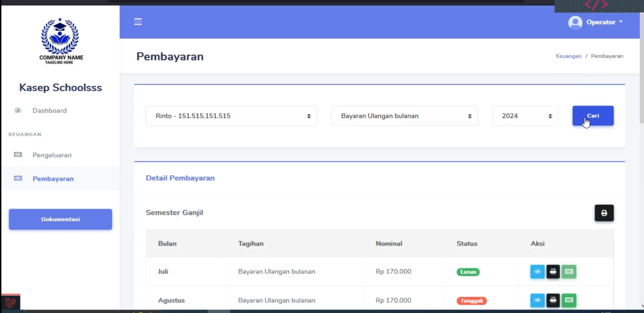The image size is (644, 313).
Task: Click Rp 170.000 in Agustus row
Action: (393, 300)
